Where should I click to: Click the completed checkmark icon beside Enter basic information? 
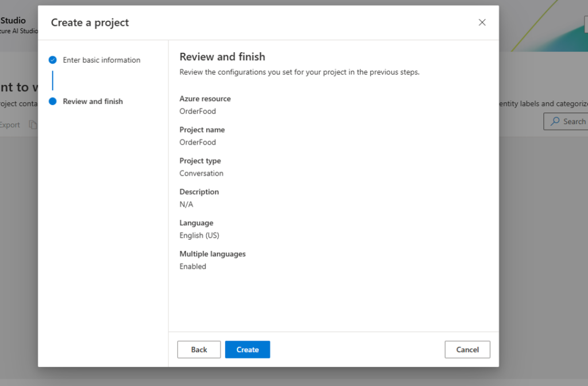pyautogui.click(x=52, y=60)
